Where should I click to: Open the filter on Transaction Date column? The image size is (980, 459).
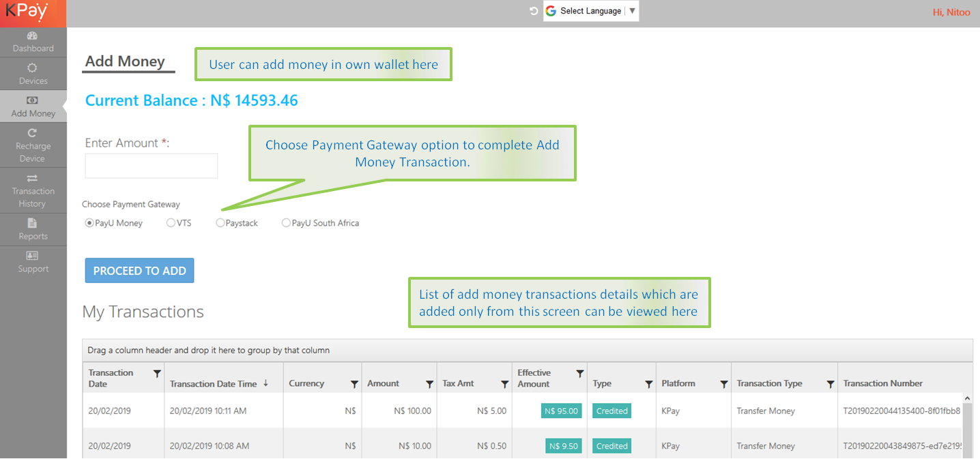(157, 374)
